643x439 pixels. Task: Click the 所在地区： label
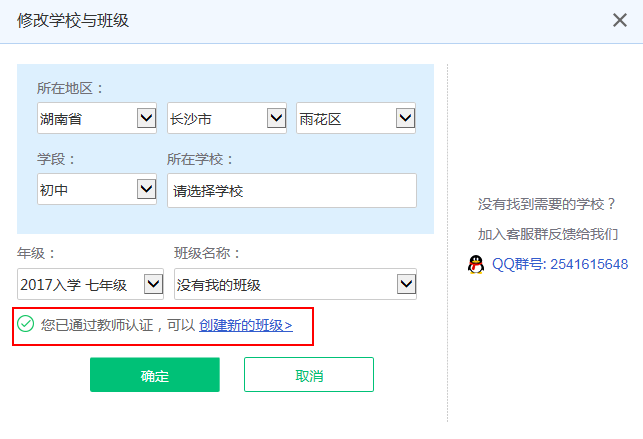click(x=70, y=88)
